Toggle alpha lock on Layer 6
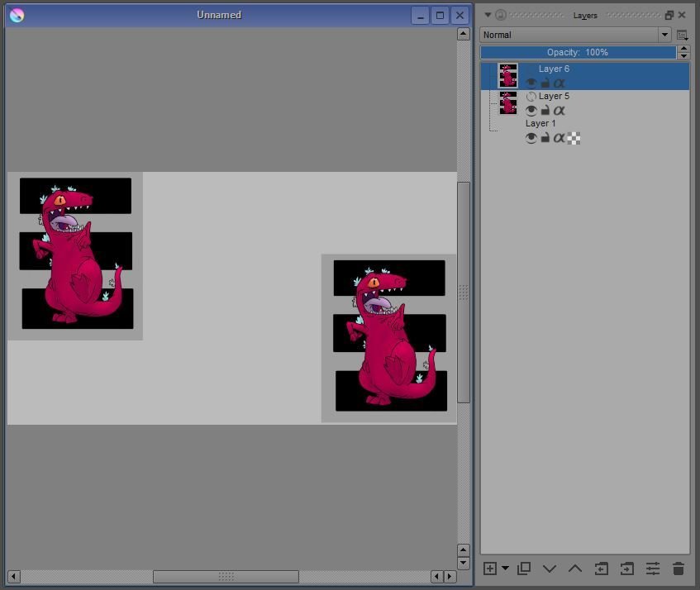 coord(559,83)
